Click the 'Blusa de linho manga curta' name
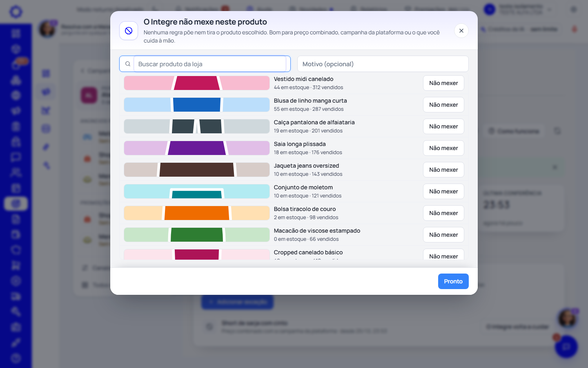 (310, 101)
